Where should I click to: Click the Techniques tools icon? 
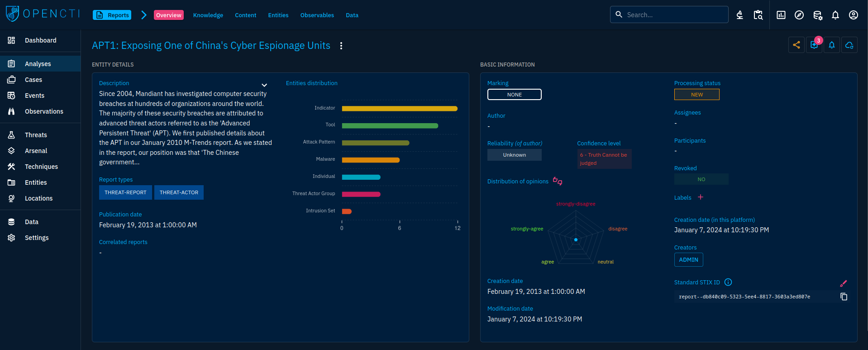pos(11,167)
